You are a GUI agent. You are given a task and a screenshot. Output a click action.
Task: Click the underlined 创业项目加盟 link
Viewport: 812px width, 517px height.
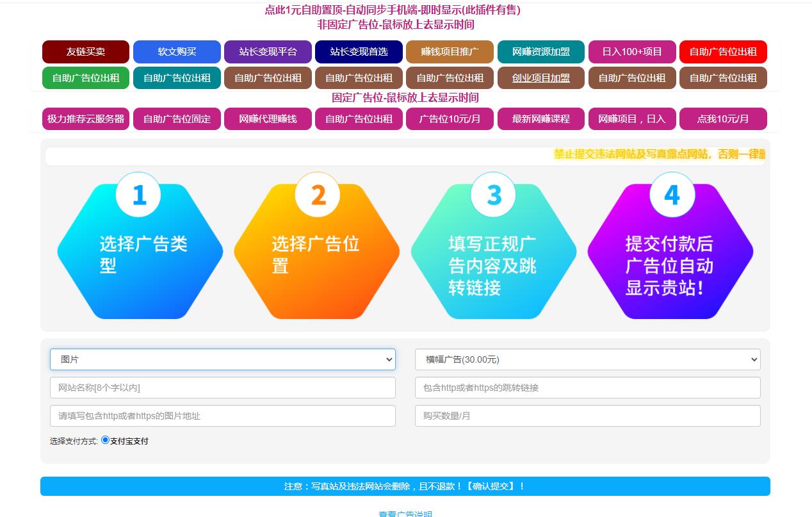coord(541,78)
